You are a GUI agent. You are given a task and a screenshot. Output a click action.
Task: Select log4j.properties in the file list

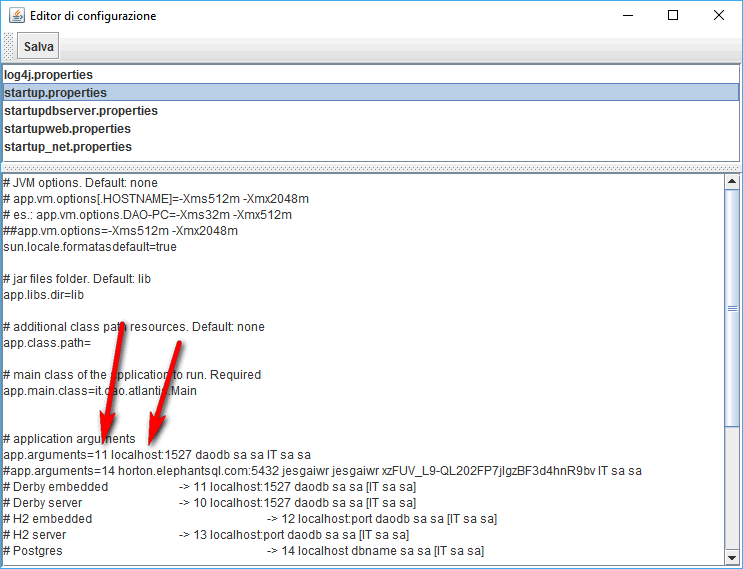[x=371, y=75]
